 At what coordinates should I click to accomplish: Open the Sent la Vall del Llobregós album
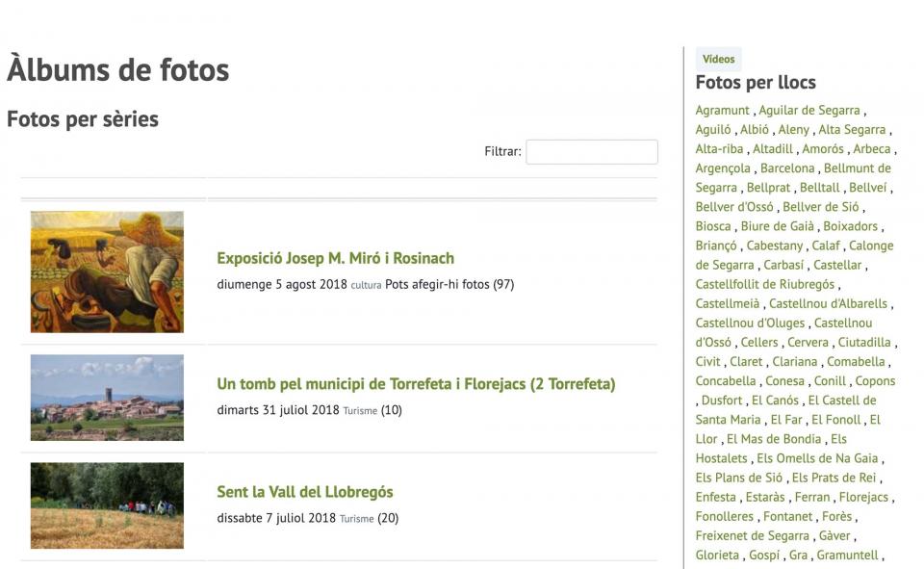pos(305,492)
